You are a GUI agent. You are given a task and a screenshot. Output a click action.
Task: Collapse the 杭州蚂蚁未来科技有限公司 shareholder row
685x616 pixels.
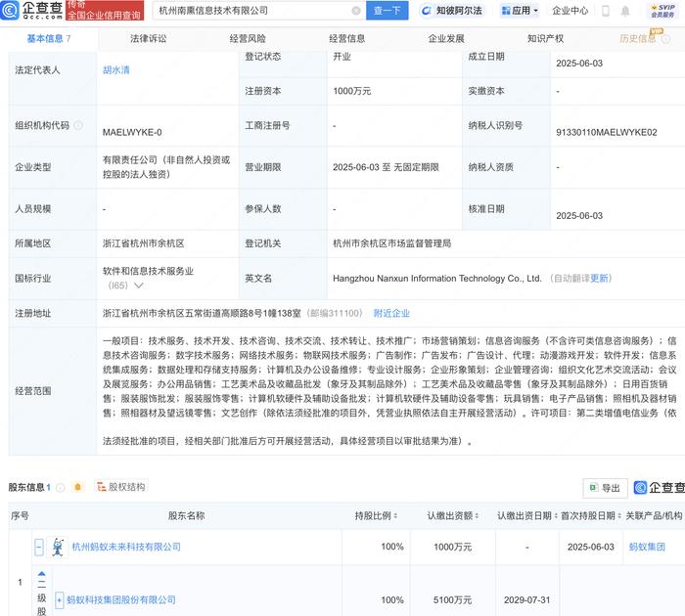pos(39,547)
